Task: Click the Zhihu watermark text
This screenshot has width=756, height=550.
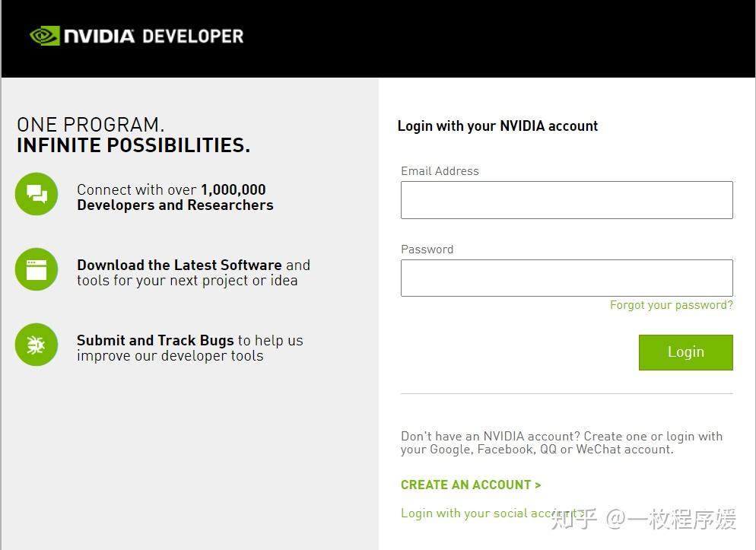Action: 643,520
